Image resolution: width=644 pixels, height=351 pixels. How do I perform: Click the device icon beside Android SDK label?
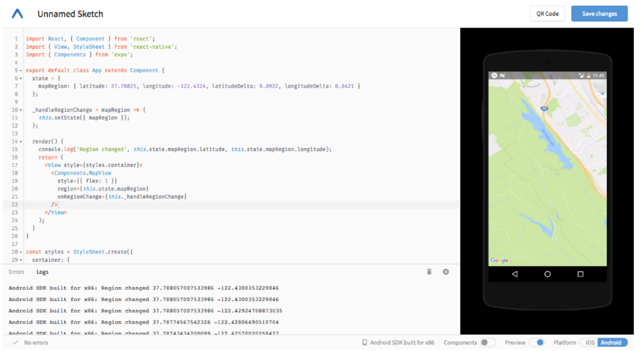point(365,342)
